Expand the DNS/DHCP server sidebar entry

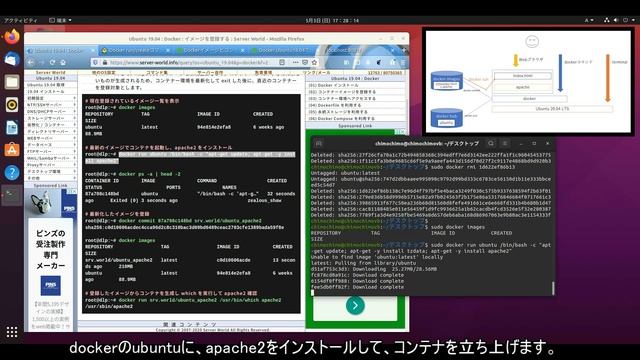click(51, 111)
